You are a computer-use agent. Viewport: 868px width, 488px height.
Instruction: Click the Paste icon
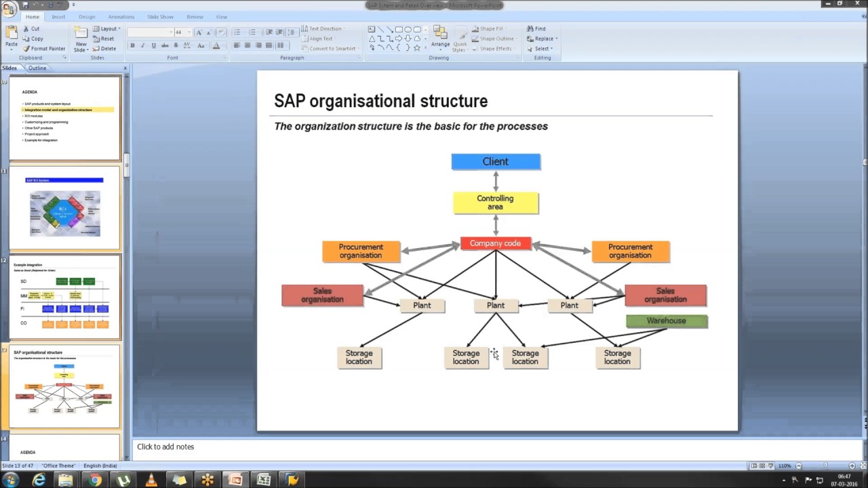coord(12,37)
